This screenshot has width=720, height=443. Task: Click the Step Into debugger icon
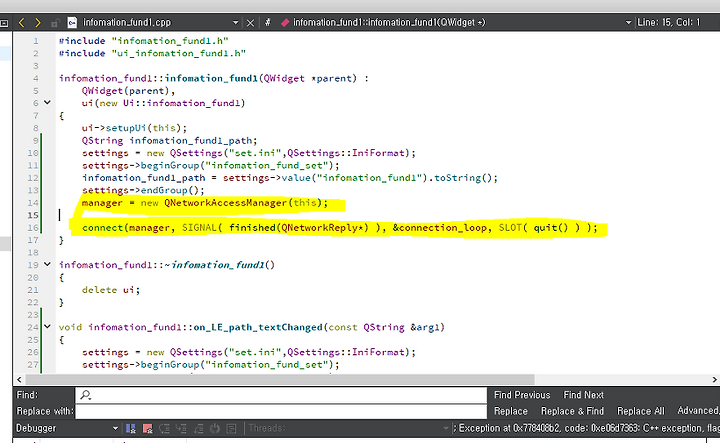tap(181, 428)
